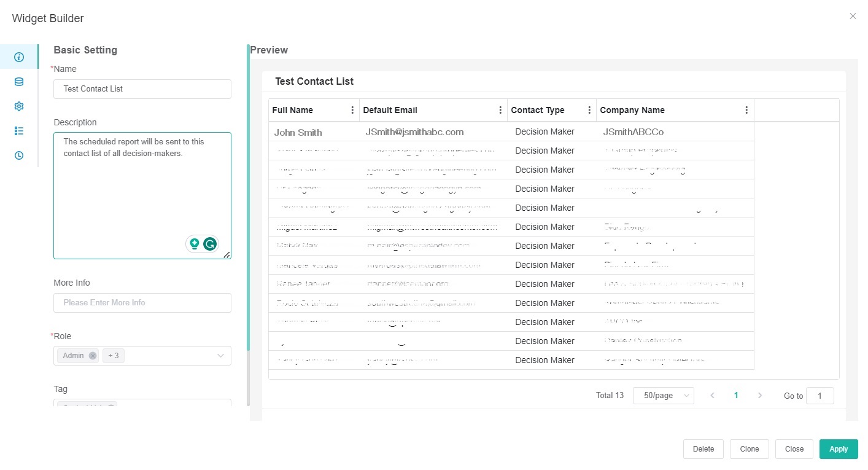Open the Basic Setting info sidebar icon
The height and width of the screenshot is (470, 868).
(19, 57)
